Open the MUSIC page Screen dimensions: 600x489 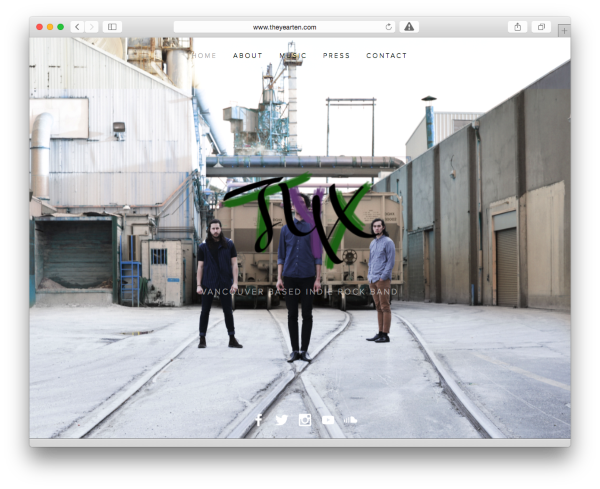pyautogui.click(x=293, y=55)
